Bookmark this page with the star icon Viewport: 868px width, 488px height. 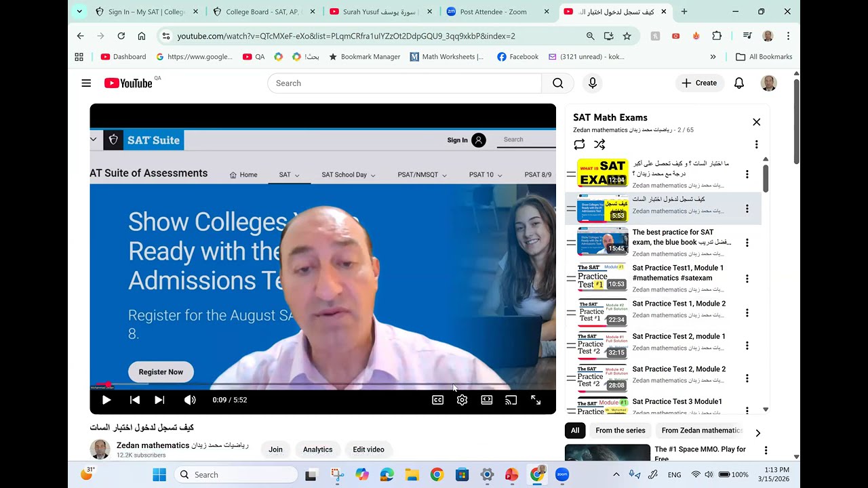pyautogui.click(x=627, y=36)
